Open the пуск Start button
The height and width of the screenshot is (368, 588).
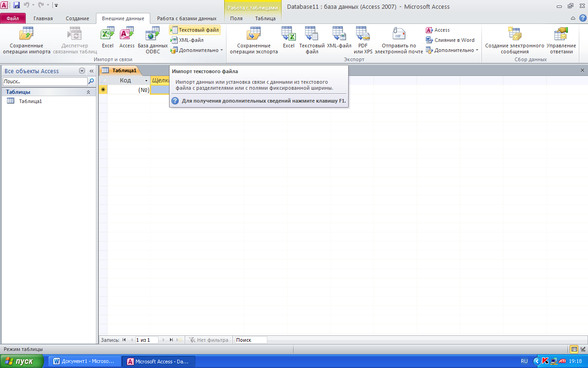click(22, 361)
